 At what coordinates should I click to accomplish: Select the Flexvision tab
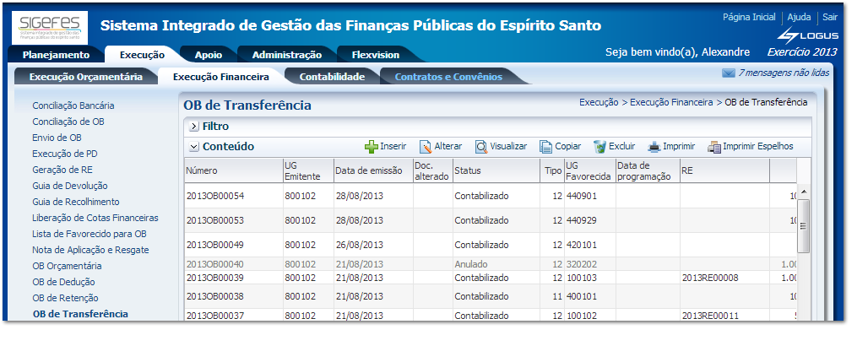374,55
